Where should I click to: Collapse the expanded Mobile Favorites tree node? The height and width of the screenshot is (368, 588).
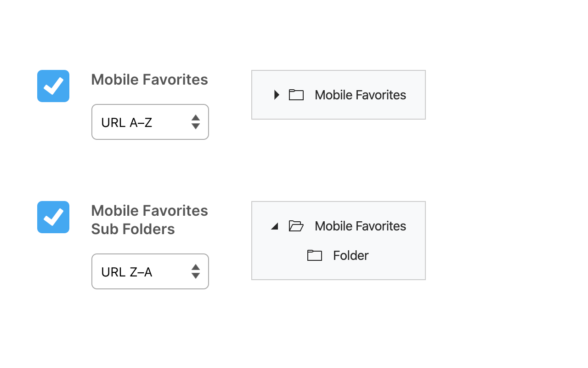pos(275,226)
